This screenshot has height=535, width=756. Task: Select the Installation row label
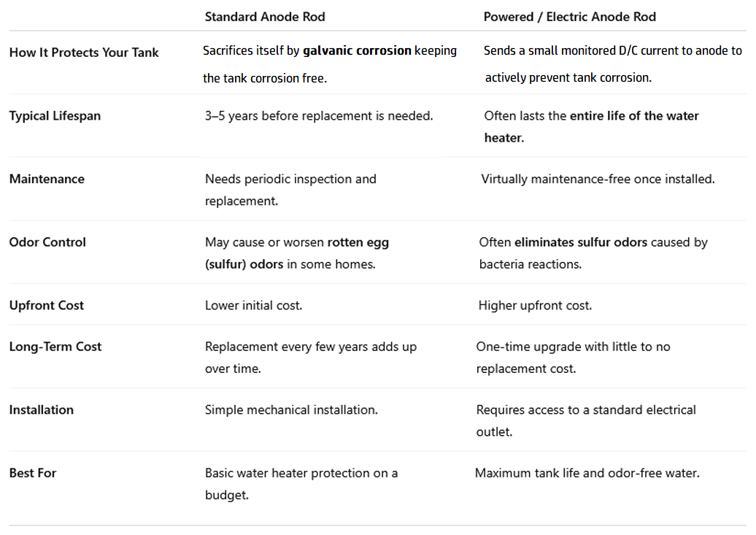pyautogui.click(x=42, y=409)
